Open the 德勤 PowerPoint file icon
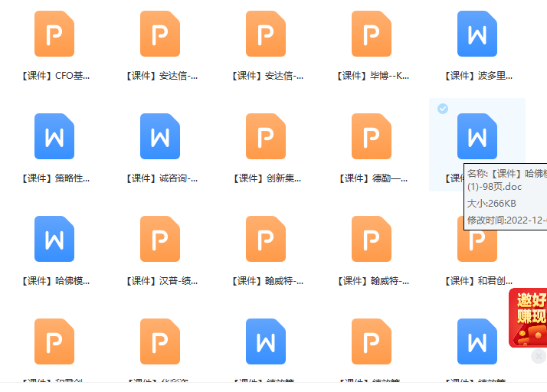The width and height of the screenshot is (547, 392). click(372, 136)
